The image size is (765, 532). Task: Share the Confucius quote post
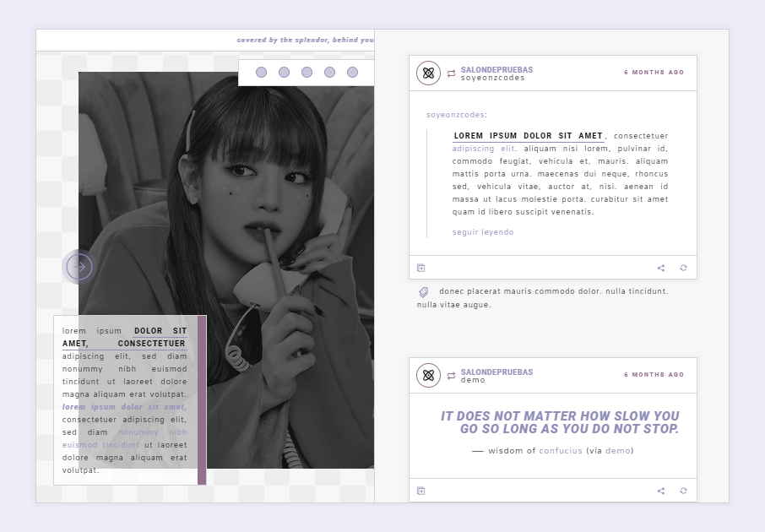(661, 491)
